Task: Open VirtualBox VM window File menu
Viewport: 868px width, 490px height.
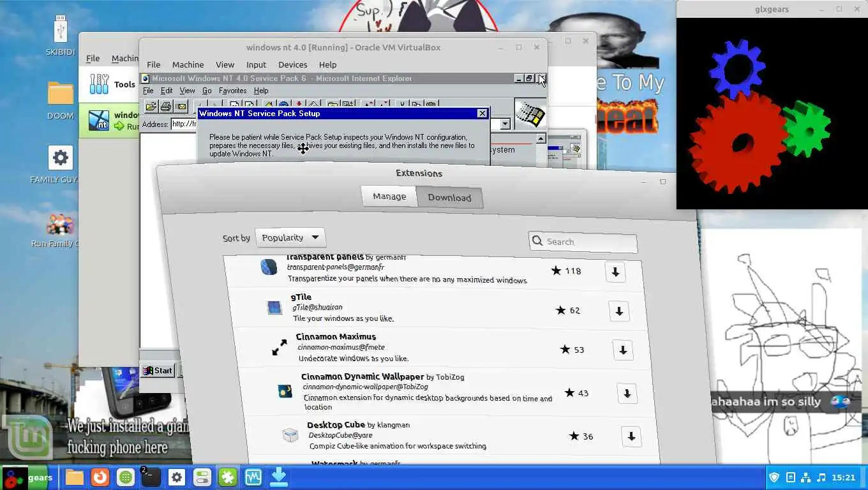Action: (x=154, y=64)
